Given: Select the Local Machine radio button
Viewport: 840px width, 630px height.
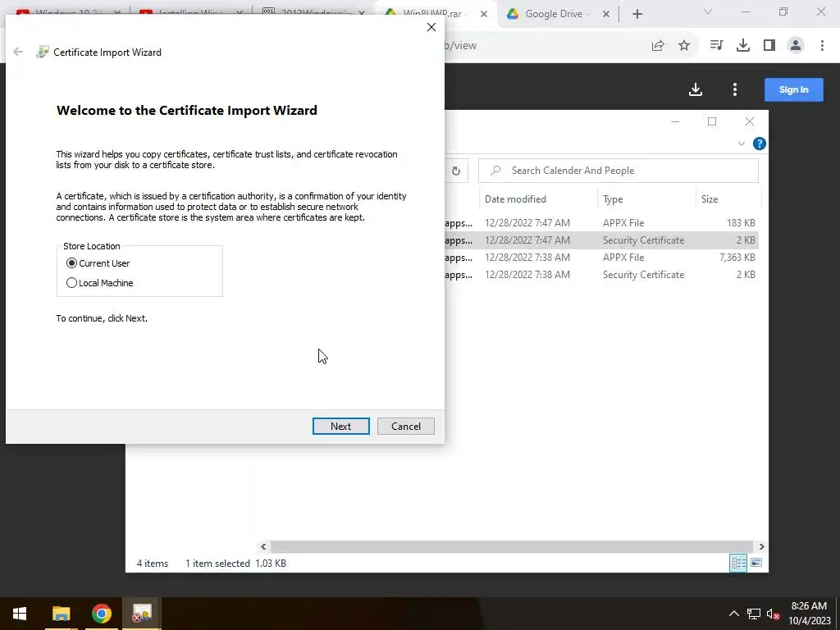Looking at the screenshot, I should pyautogui.click(x=72, y=283).
